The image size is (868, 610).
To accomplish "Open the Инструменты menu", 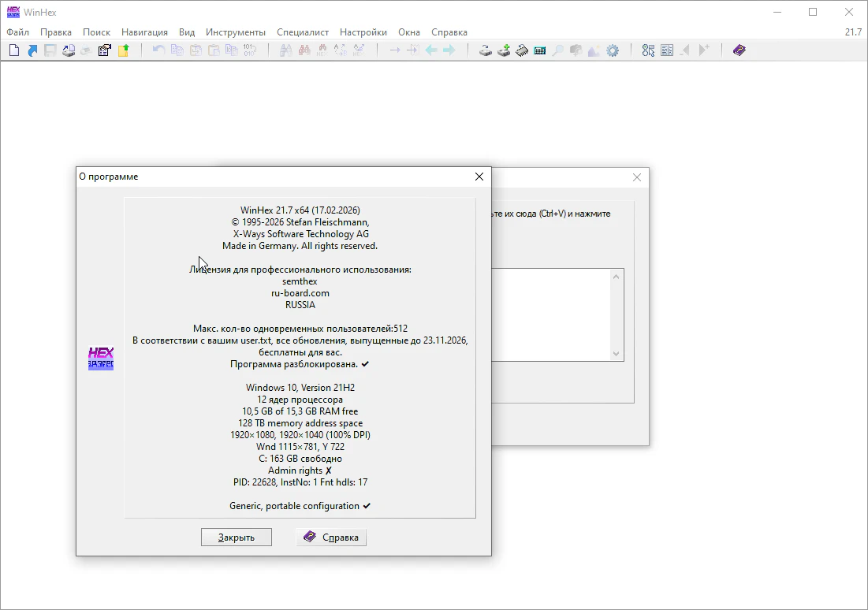I will (236, 32).
